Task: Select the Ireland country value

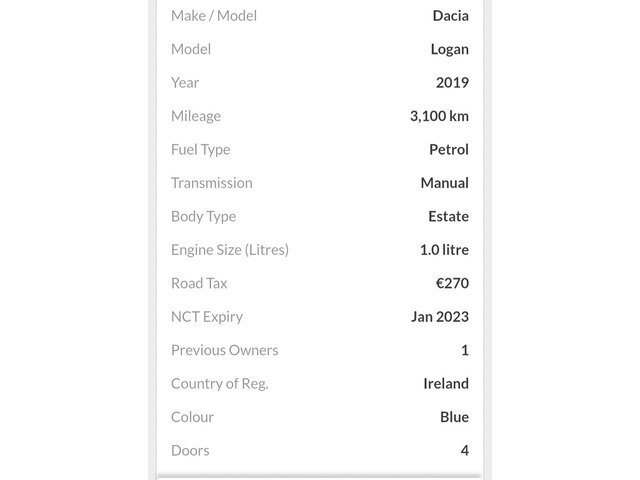Action: click(x=446, y=384)
